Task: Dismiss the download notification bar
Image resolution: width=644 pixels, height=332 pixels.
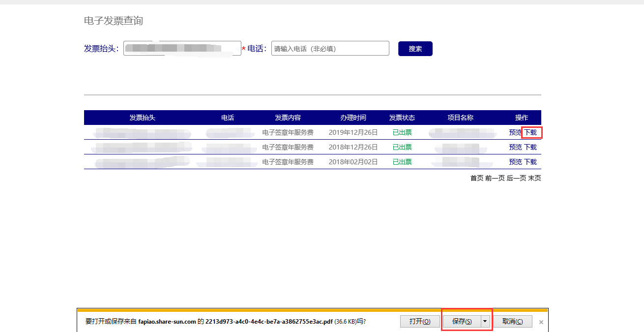Action: click(541, 322)
